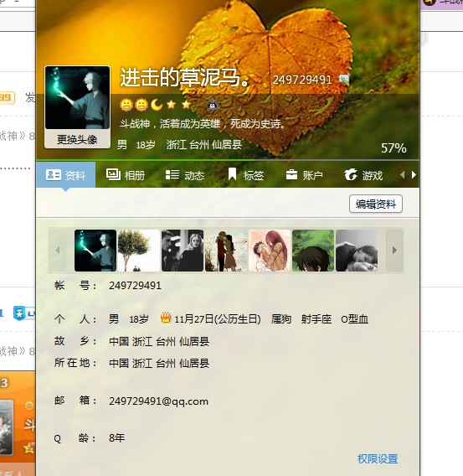Open the 权限设置 permission settings link

[378, 458]
